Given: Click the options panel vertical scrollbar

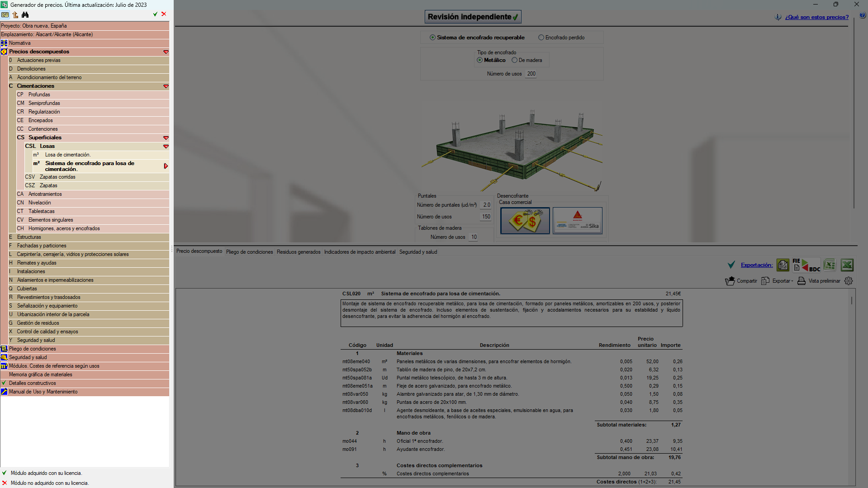Looking at the screenshot, I should (x=854, y=113).
